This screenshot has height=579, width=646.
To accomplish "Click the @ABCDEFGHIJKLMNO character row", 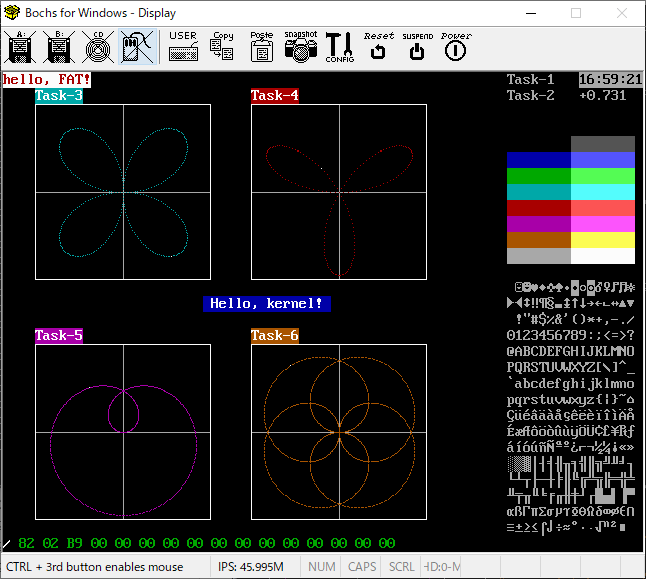I will tap(570, 352).
